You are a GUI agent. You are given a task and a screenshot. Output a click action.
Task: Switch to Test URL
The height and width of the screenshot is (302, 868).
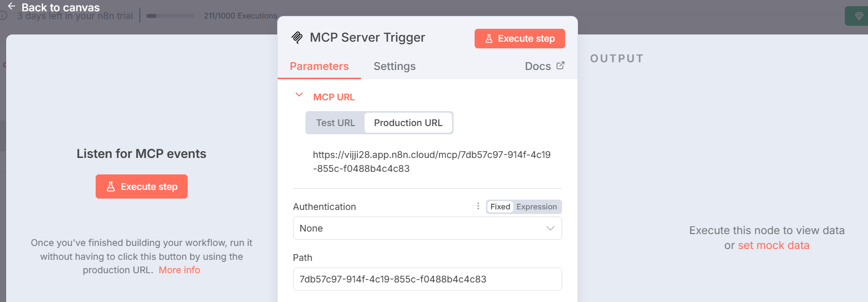pyautogui.click(x=335, y=123)
